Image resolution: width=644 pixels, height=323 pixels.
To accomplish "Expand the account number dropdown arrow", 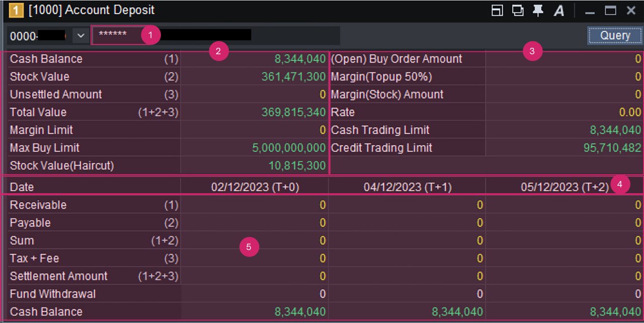I will 80,36.
